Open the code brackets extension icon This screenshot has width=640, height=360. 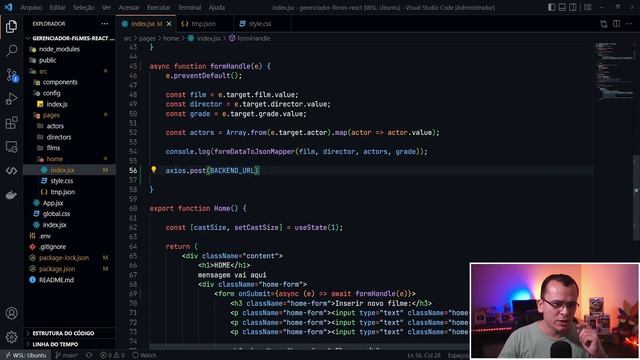(11, 171)
